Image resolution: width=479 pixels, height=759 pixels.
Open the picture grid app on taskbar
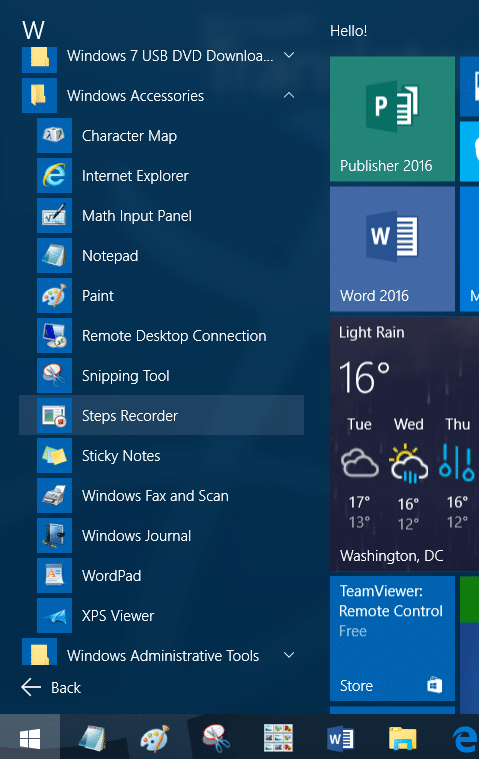(278, 738)
